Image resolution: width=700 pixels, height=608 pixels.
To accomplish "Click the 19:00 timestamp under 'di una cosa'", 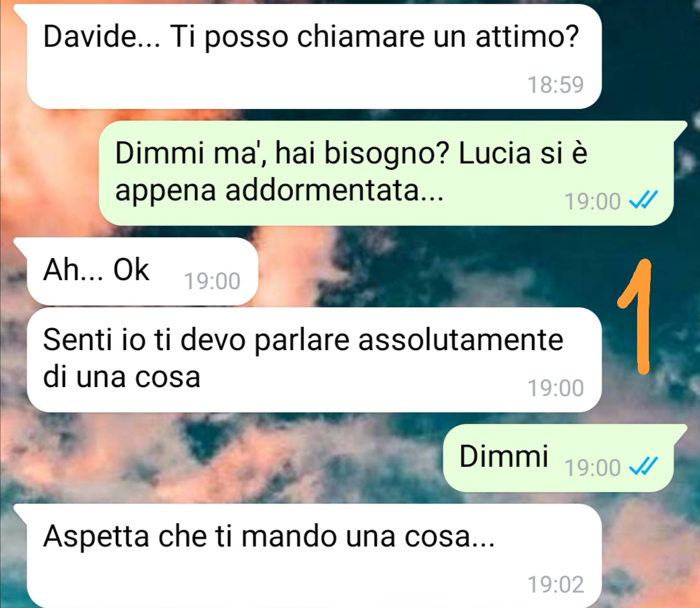I will pos(556,388).
